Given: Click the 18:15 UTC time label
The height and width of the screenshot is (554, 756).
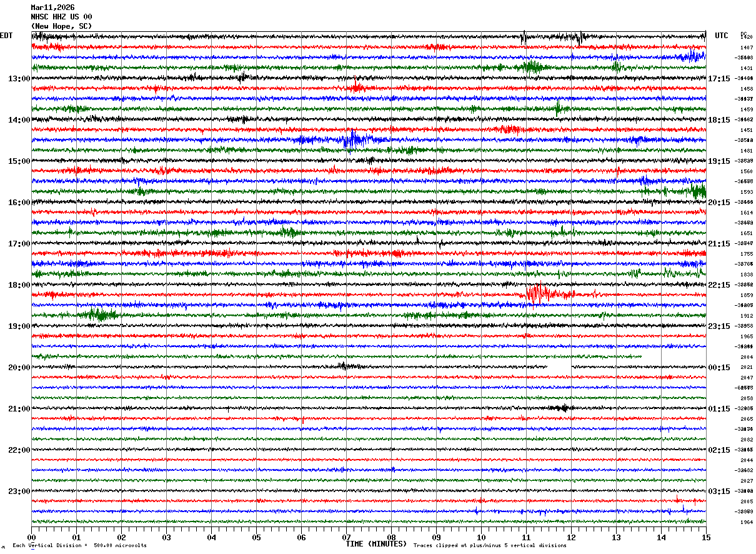Looking at the screenshot, I should tap(719, 120).
